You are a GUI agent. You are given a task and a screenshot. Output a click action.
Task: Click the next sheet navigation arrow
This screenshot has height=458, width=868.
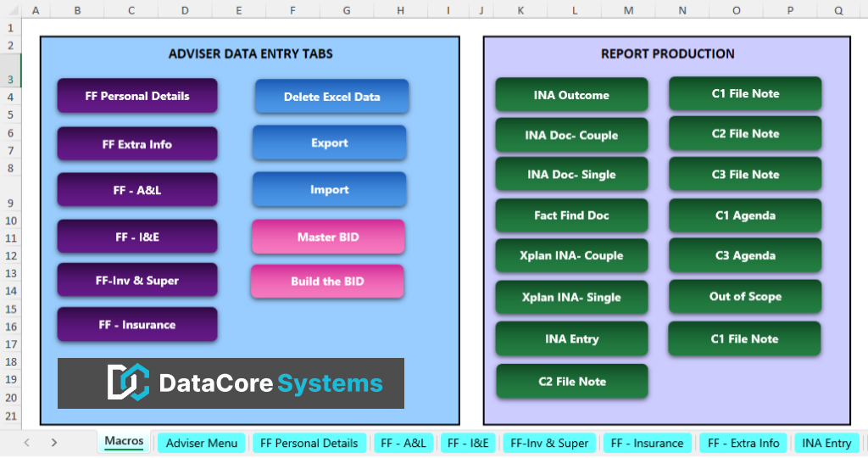pos(53,443)
